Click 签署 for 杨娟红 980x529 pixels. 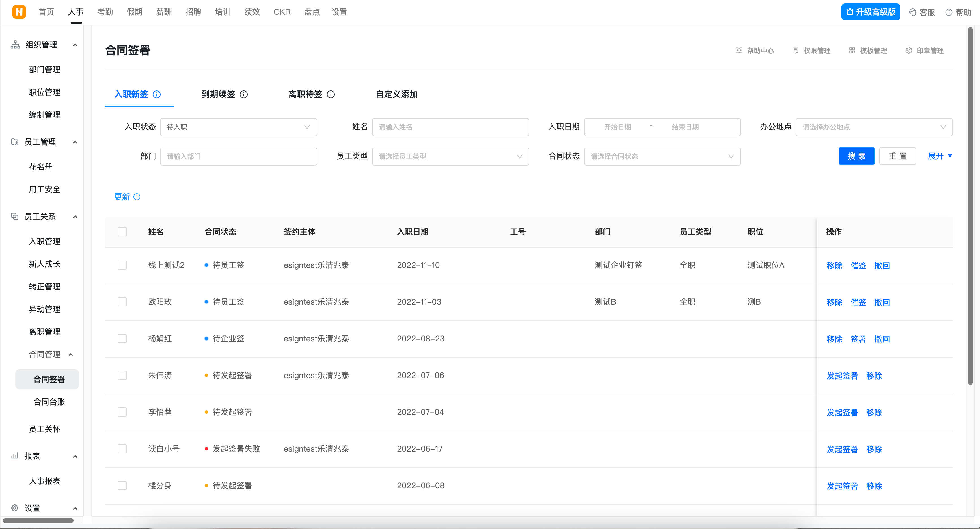(x=858, y=339)
